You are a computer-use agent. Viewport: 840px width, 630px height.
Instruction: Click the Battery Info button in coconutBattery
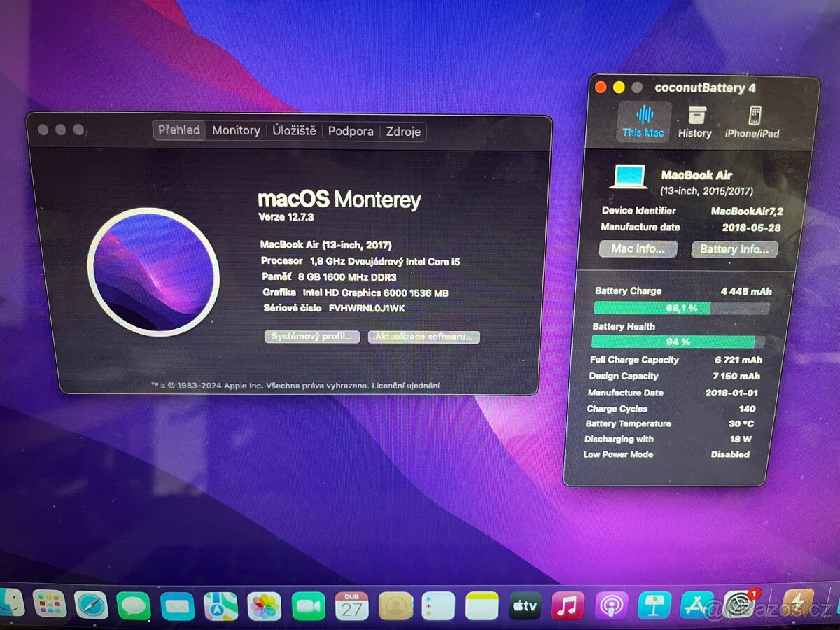(x=734, y=249)
